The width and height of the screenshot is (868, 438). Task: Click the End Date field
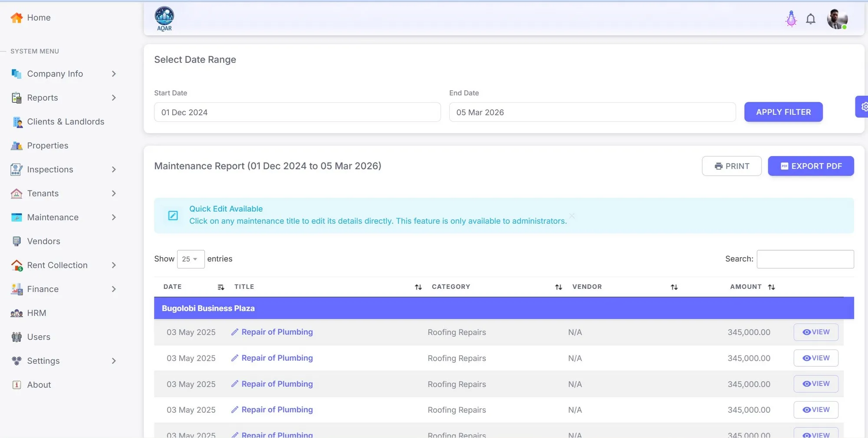tap(592, 112)
